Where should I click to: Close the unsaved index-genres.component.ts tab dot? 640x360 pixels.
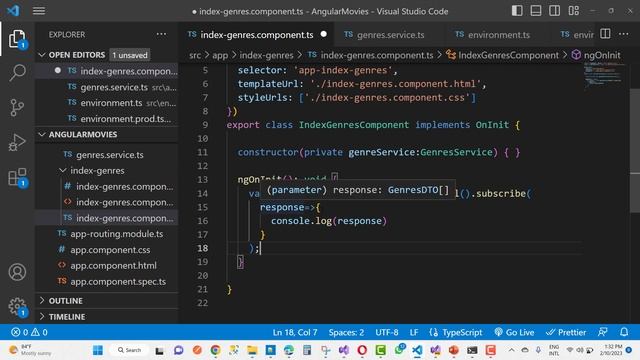click(x=324, y=34)
